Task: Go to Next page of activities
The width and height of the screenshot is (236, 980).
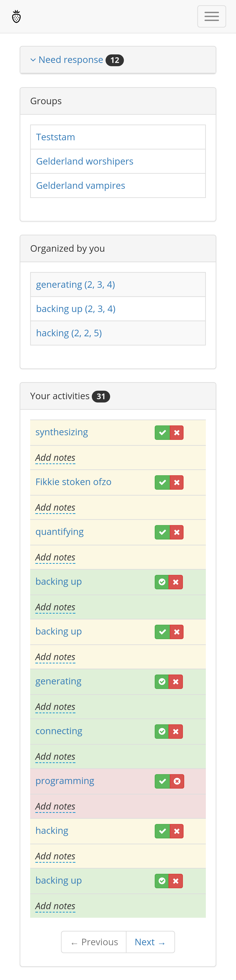Action: coord(150,942)
